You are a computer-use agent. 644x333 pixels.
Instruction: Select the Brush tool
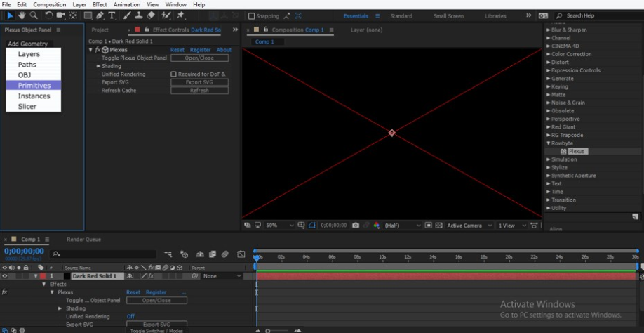[127, 15]
